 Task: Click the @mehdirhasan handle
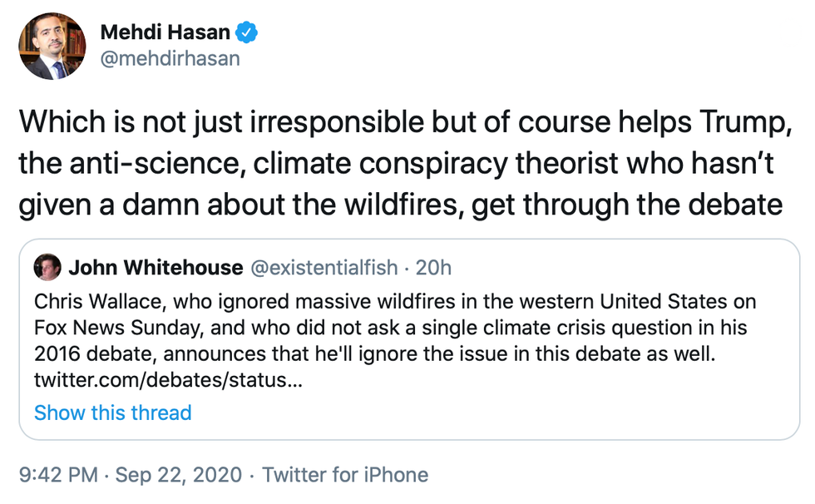[x=170, y=59]
